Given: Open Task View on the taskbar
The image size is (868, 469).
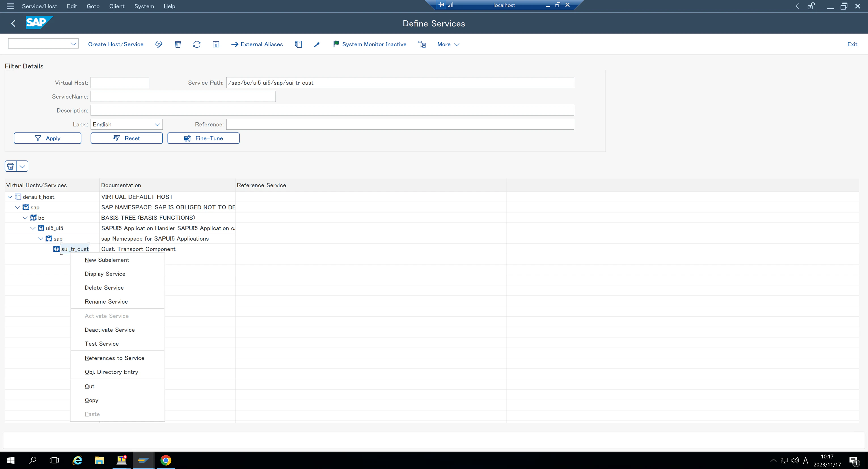Looking at the screenshot, I should (54, 460).
